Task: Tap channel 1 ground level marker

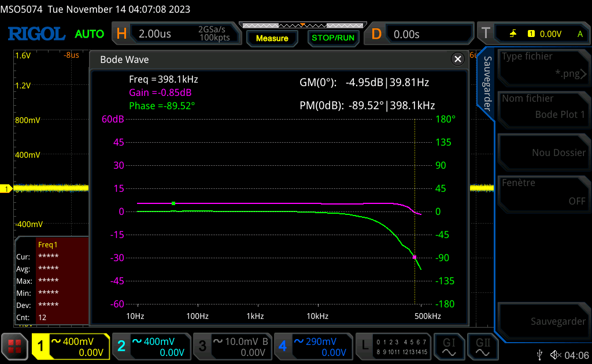Action: [x=6, y=188]
